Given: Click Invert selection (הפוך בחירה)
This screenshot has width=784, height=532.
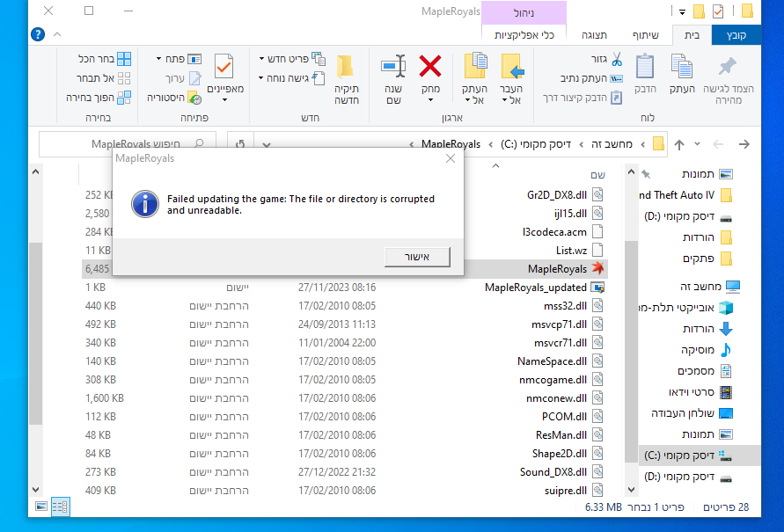Looking at the screenshot, I should (99, 98).
